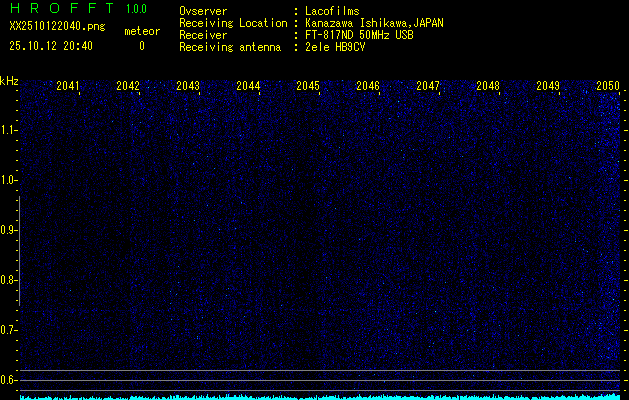Click the observer name Lacofilms
Viewport: 629px width, 400px height.
point(332,11)
